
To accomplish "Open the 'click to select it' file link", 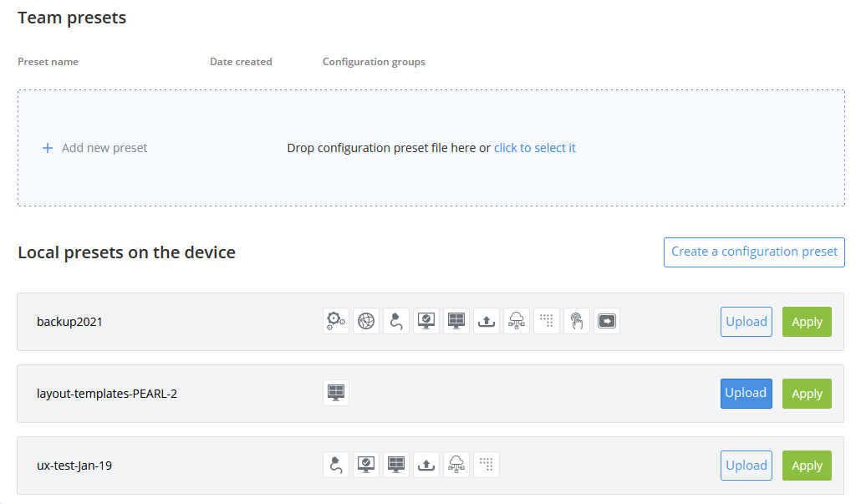I will click(x=534, y=148).
